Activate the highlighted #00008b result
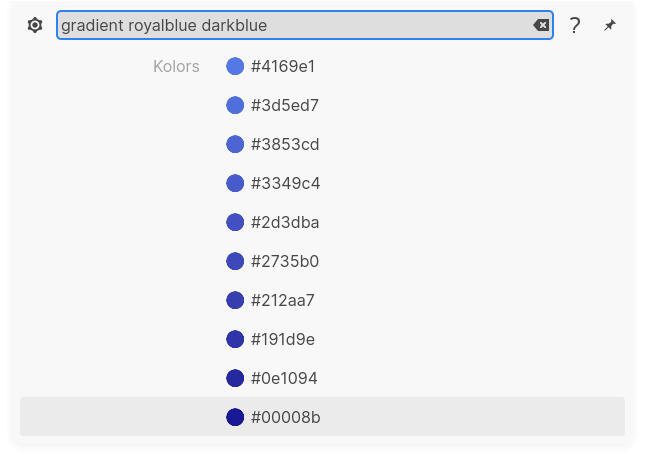This screenshot has height=456, width=645. pos(322,417)
